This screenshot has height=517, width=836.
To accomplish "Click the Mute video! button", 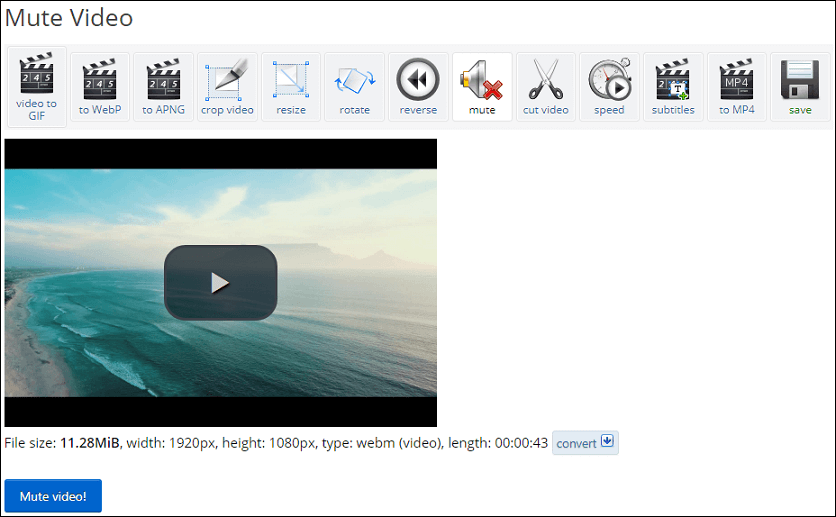I will 53,496.
